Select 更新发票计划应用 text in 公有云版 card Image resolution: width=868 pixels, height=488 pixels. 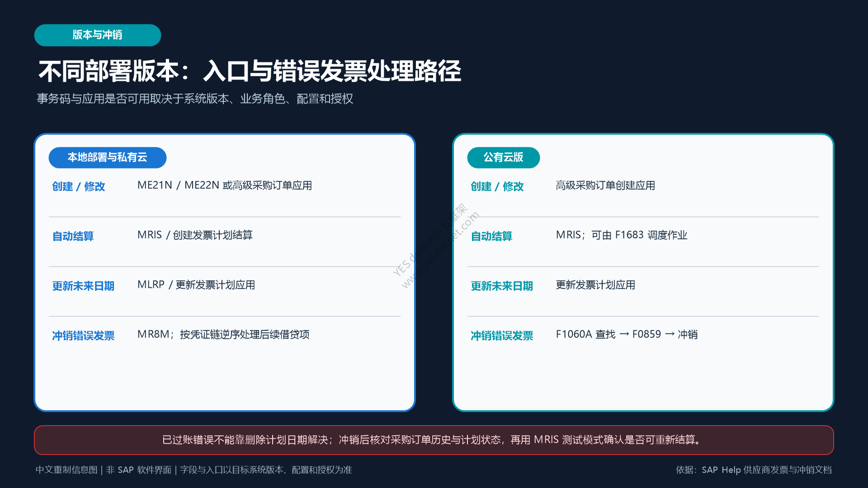(x=595, y=285)
